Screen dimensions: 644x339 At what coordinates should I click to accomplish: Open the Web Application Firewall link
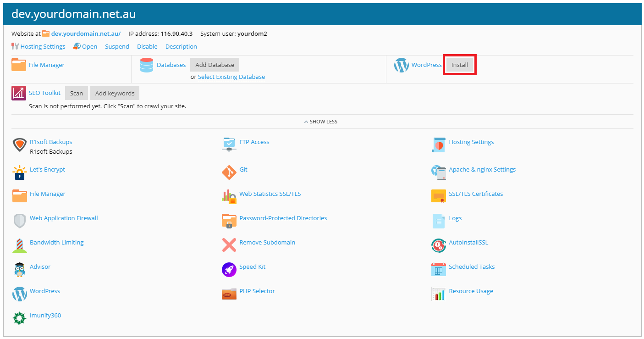pos(64,218)
